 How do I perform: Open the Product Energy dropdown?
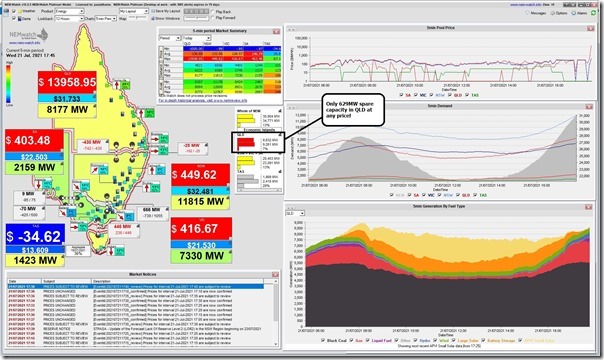point(69,11)
